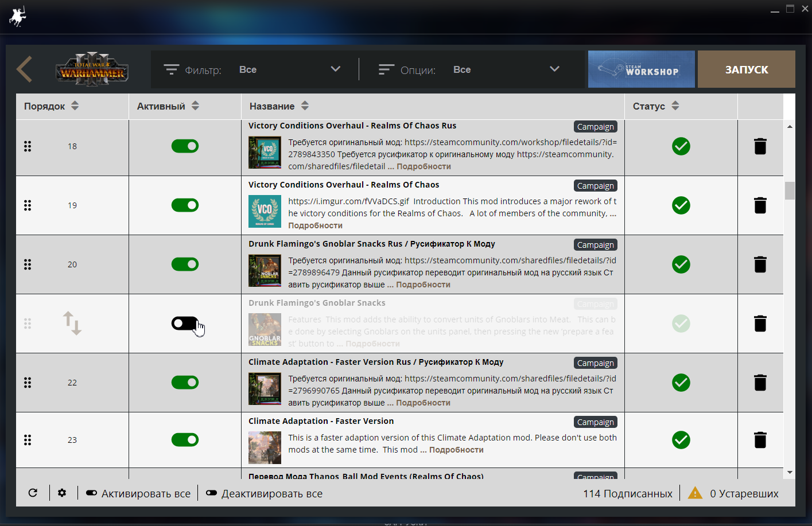Image resolution: width=812 pixels, height=526 pixels.
Task: Click 114 Подписанных subscribed count
Action: (628, 493)
